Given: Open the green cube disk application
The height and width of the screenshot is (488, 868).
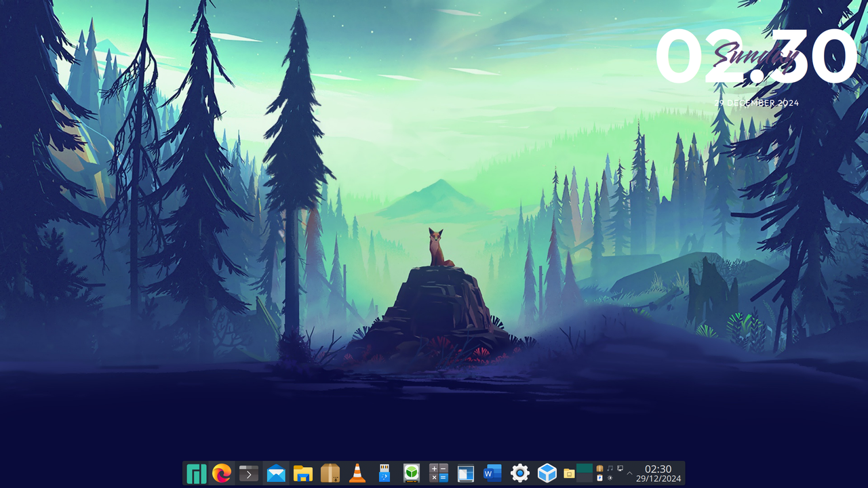Looking at the screenshot, I should pyautogui.click(x=412, y=473).
